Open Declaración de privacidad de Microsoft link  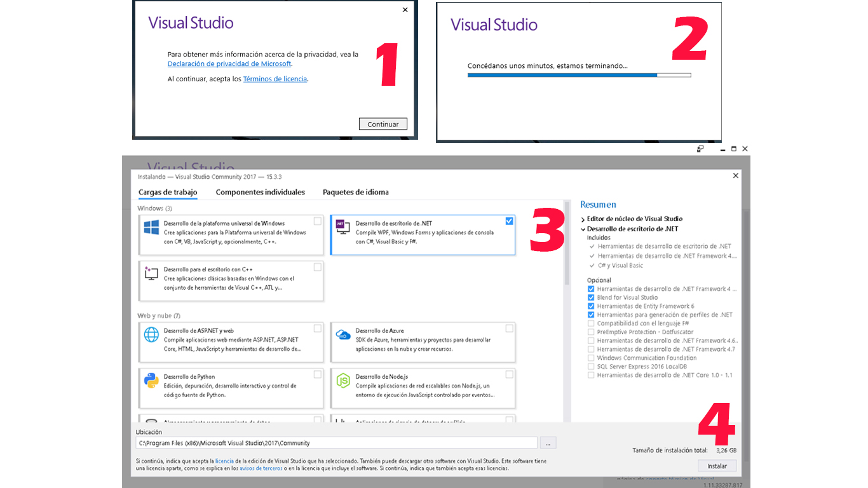tap(229, 64)
